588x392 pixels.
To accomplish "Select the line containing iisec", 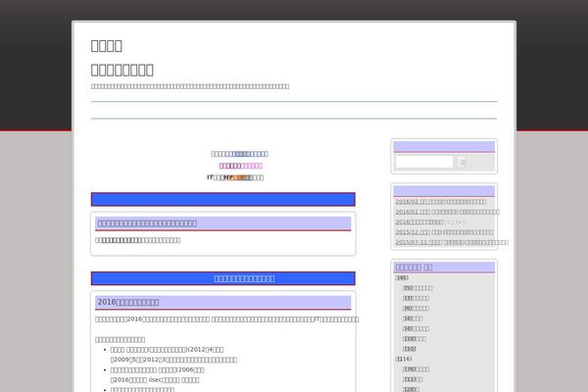I will [x=155, y=379].
